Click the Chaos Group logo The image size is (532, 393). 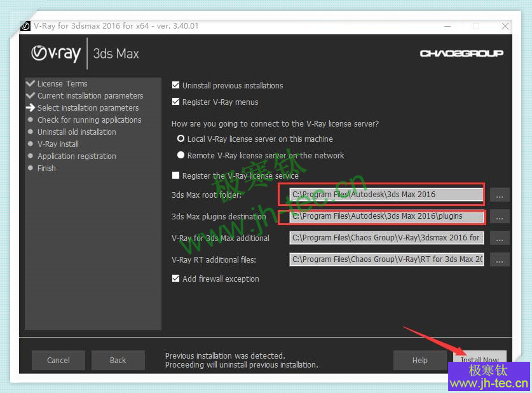[461, 53]
